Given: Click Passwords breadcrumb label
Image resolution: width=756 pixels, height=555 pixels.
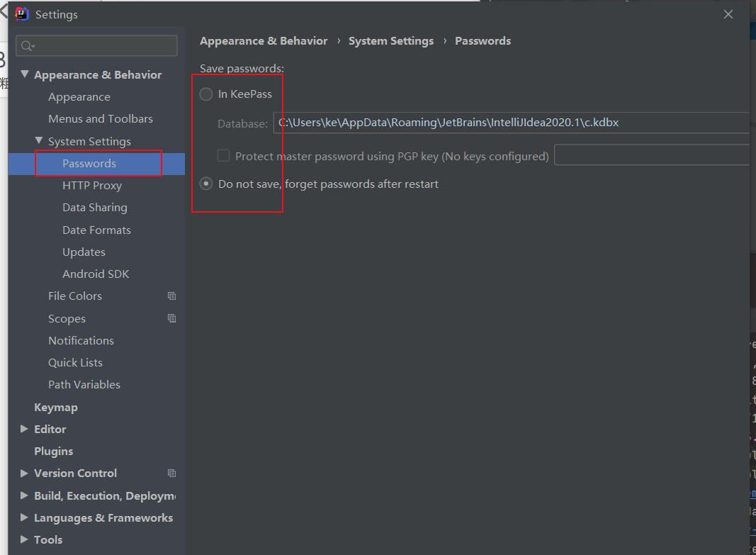Looking at the screenshot, I should click(x=483, y=41).
